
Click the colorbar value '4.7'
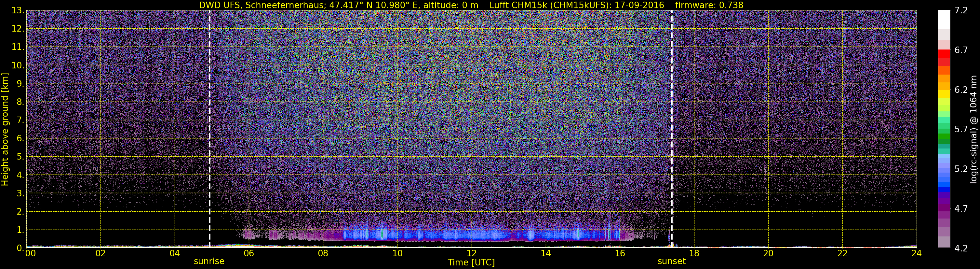[x=961, y=208]
